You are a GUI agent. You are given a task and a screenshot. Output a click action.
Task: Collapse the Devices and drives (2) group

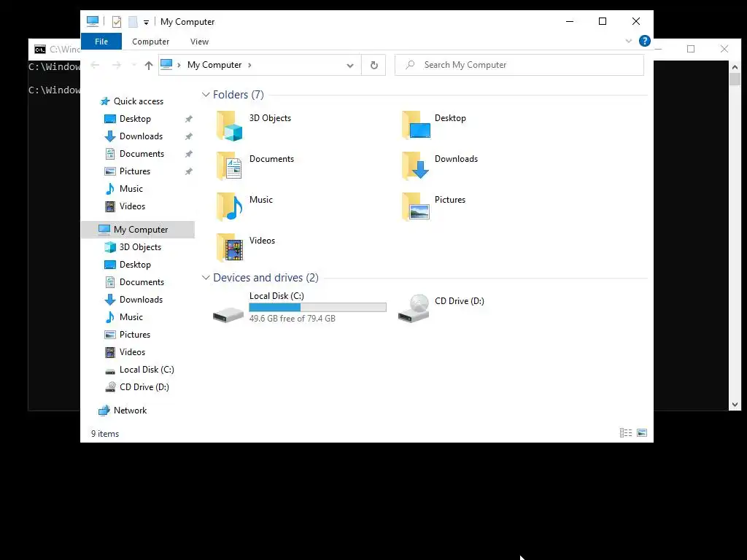(x=206, y=277)
